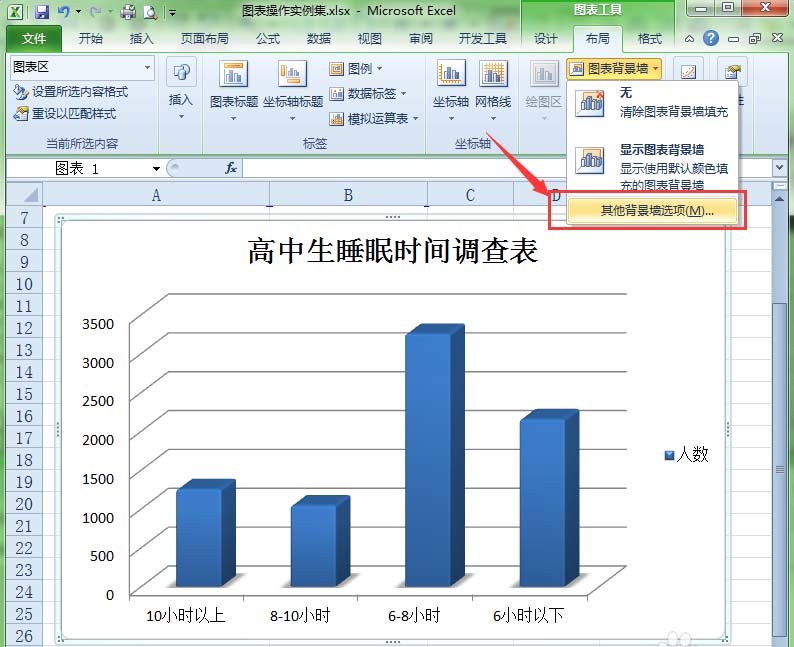
Task: Switch to the 插入 ribbon tab
Action: (x=141, y=39)
